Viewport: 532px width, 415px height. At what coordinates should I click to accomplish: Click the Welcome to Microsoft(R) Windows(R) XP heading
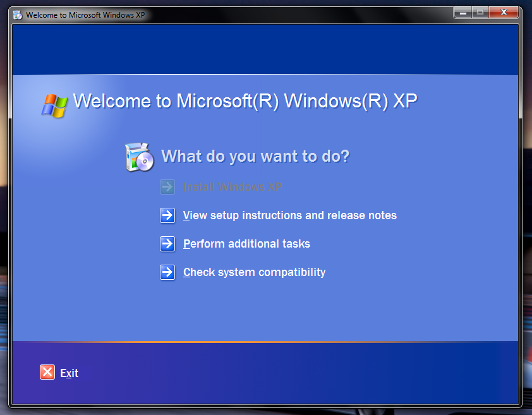245,101
